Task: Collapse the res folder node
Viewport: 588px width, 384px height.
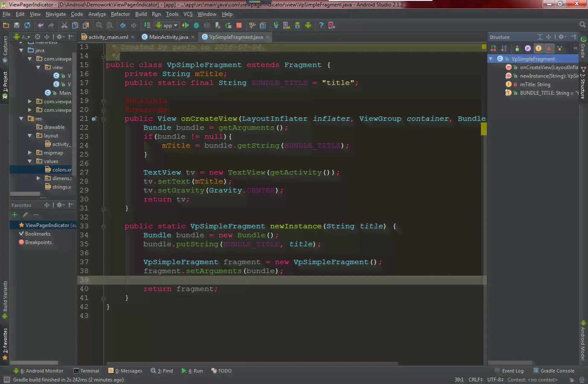Action: point(21,119)
